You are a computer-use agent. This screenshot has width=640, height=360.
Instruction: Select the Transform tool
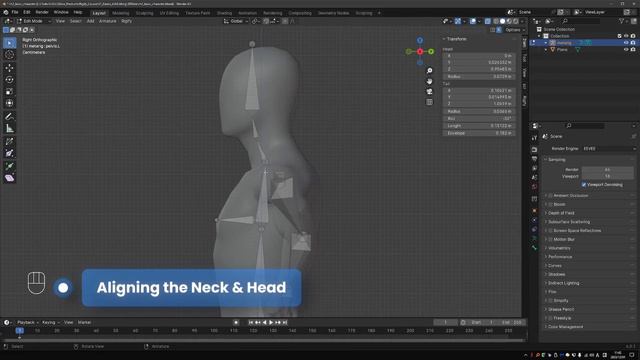coord(10,103)
